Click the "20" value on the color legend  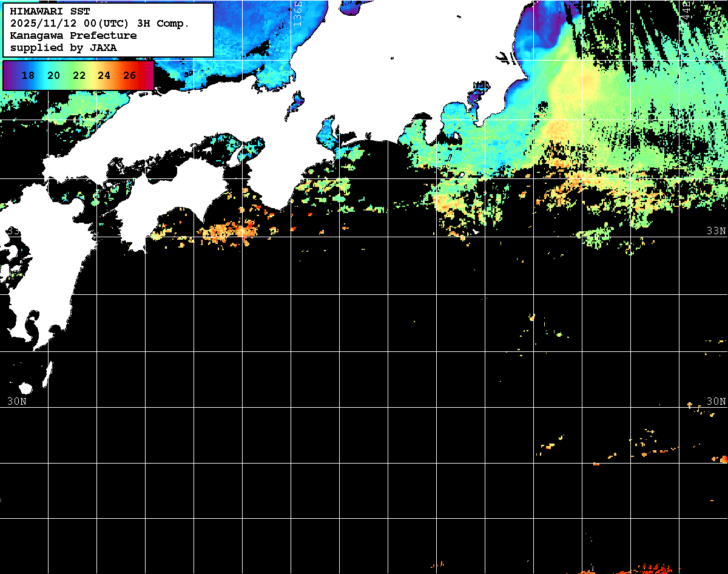(53, 76)
